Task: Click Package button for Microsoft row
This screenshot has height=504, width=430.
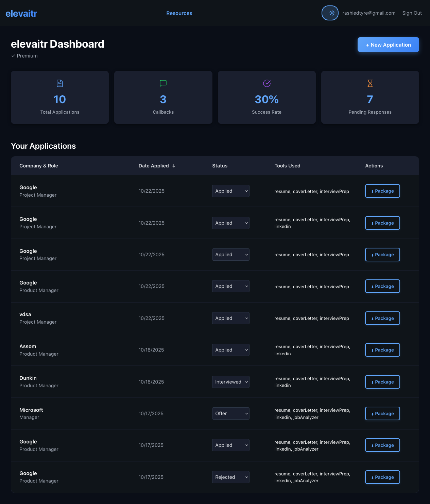Action: pos(382,413)
